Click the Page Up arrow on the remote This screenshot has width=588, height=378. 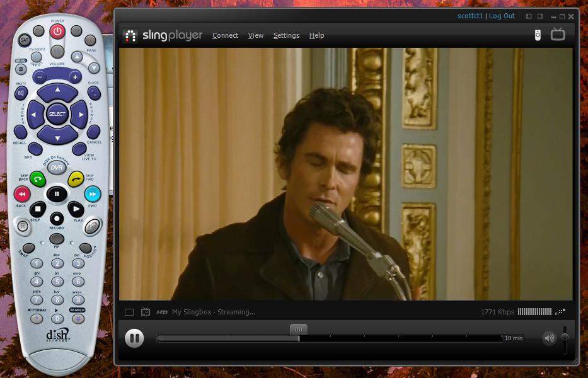(x=77, y=57)
